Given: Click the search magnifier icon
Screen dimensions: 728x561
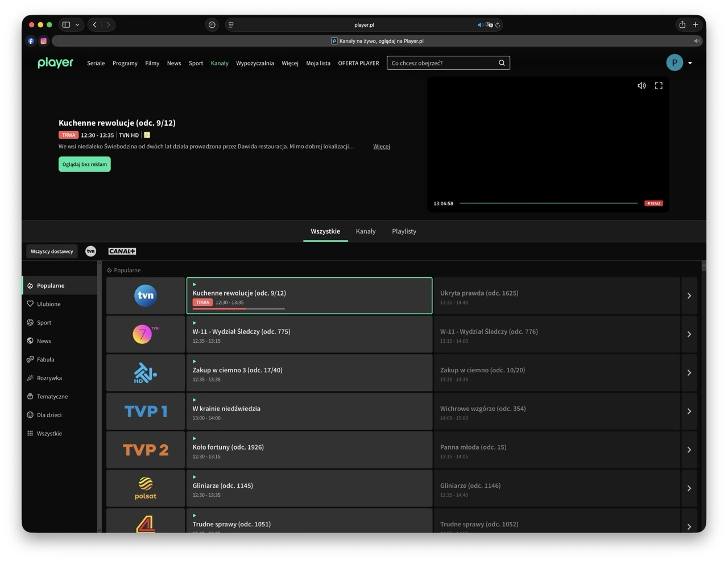Looking at the screenshot, I should [502, 63].
